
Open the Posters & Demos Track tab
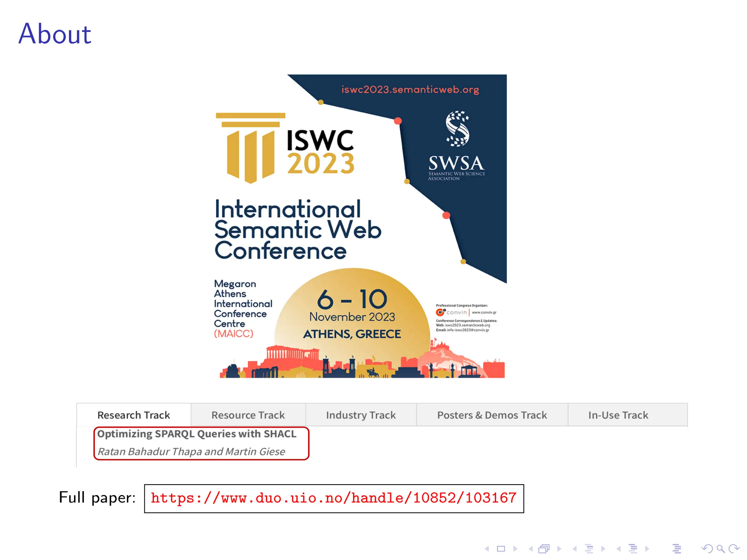[x=492, y=415]
